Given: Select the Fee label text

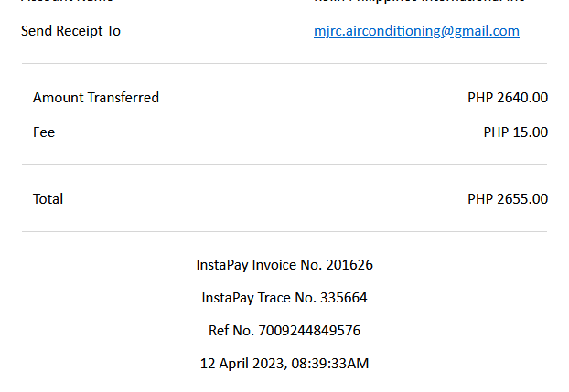Looking at the screenshot, I should click(44, 132).
